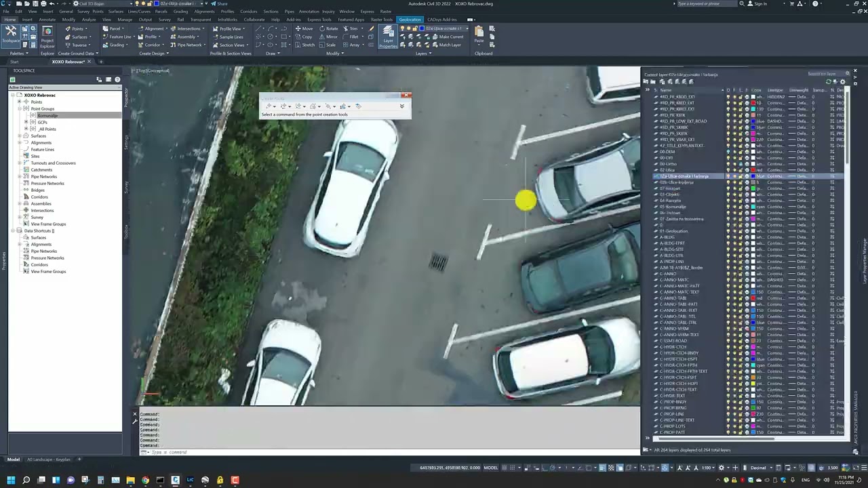Viewport: 868px width, 488px height.
Task: Click Make Current layer tool
Action: coord(447,37)
